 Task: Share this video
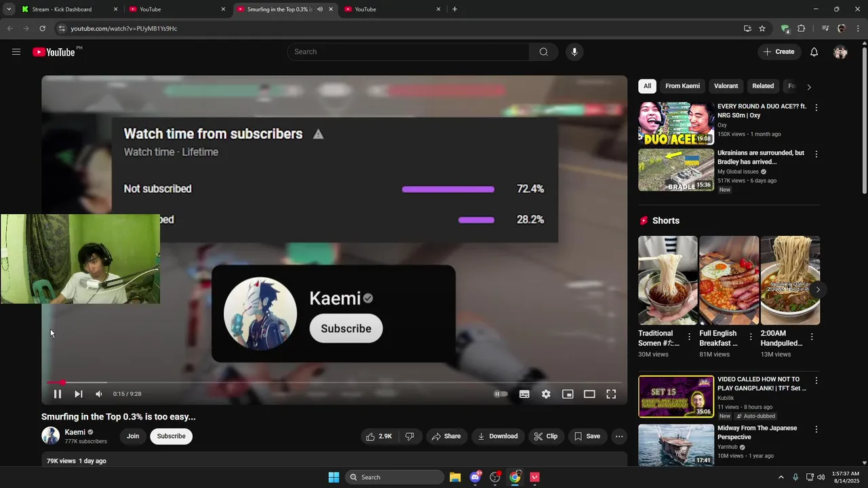point(446,436)
